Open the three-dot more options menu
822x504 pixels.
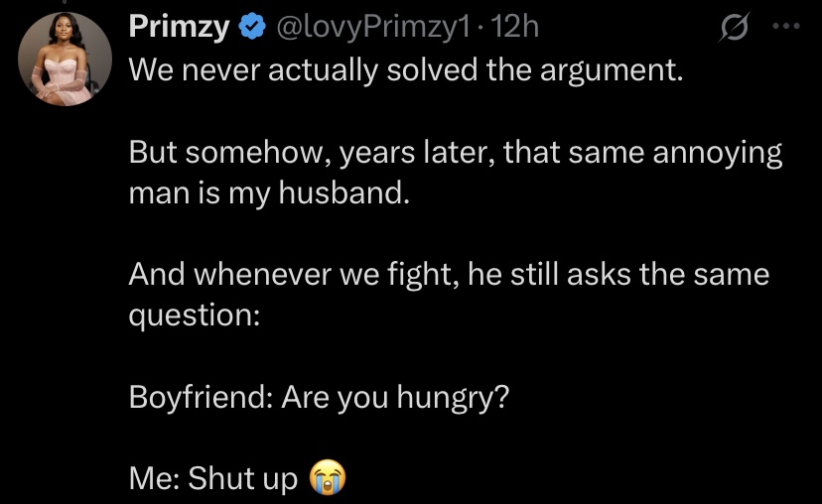786,25
